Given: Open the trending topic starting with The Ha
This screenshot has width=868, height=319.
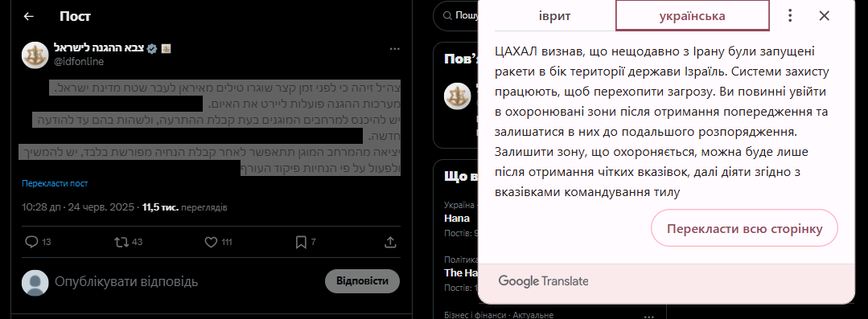Looking at the screenshot, I should click(461, 272).
